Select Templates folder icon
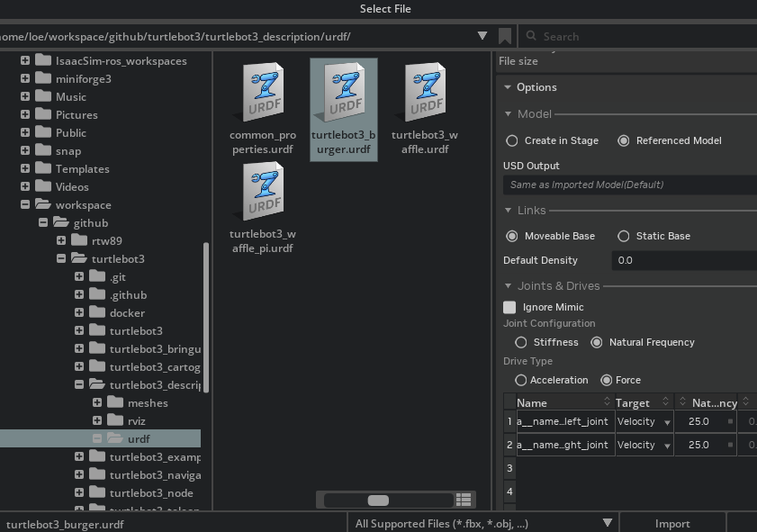This screenshot has width=757, height=532. pos(43,168)
